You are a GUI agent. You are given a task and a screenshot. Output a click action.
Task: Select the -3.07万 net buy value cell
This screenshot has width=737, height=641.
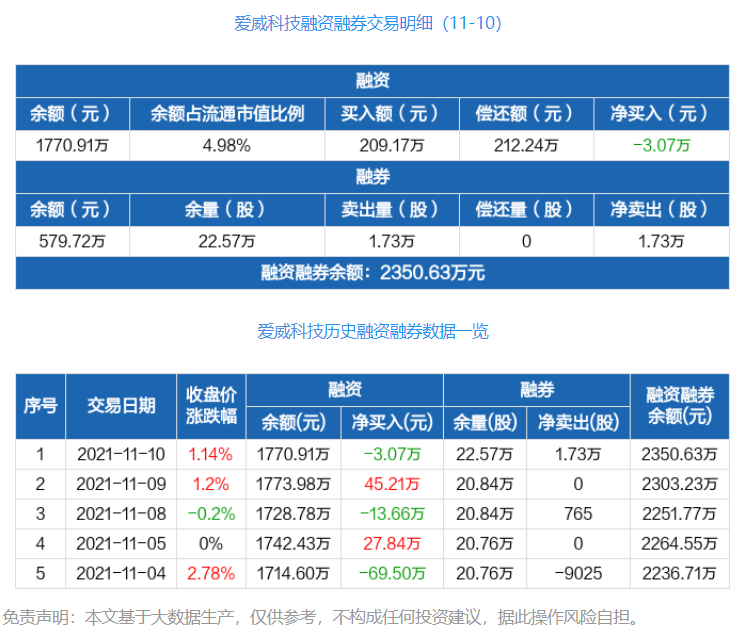coord(662,146)
